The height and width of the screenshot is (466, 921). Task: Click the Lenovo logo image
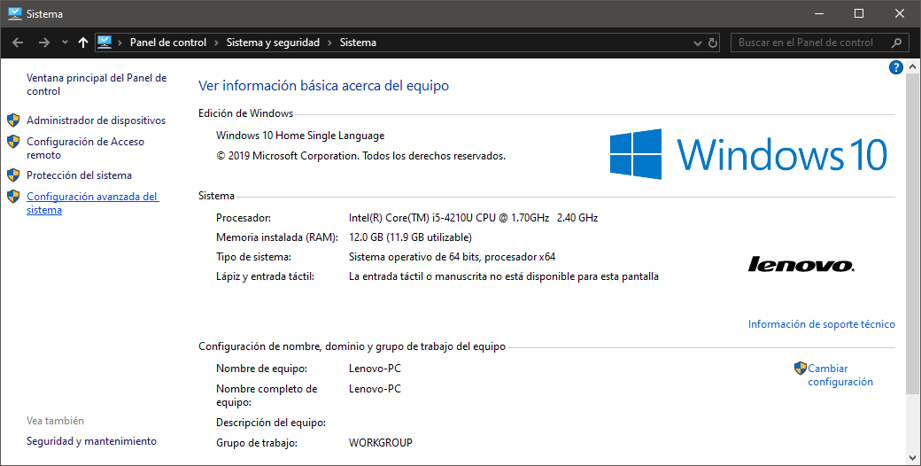coord(801,264)
